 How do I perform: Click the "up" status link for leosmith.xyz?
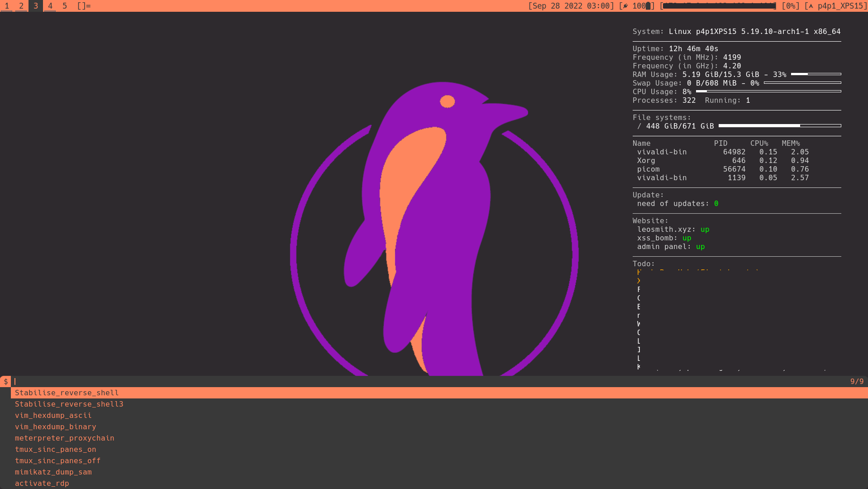click(x=705, y=229)
